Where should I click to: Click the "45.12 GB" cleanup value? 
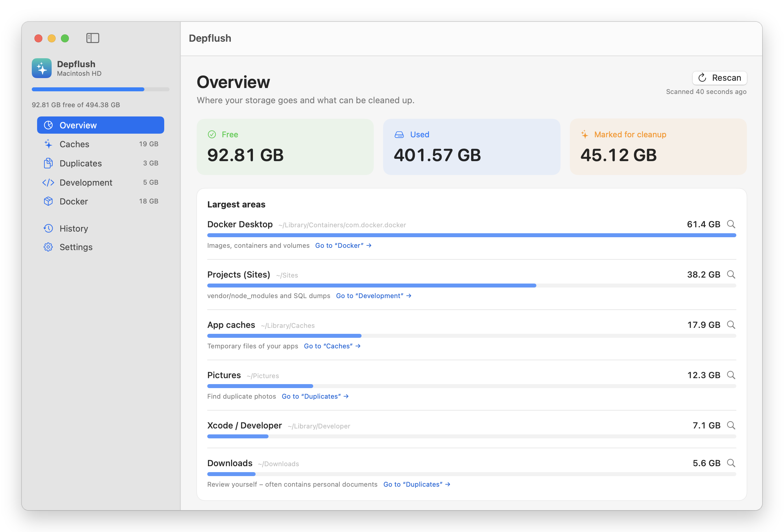click(618, 155)
